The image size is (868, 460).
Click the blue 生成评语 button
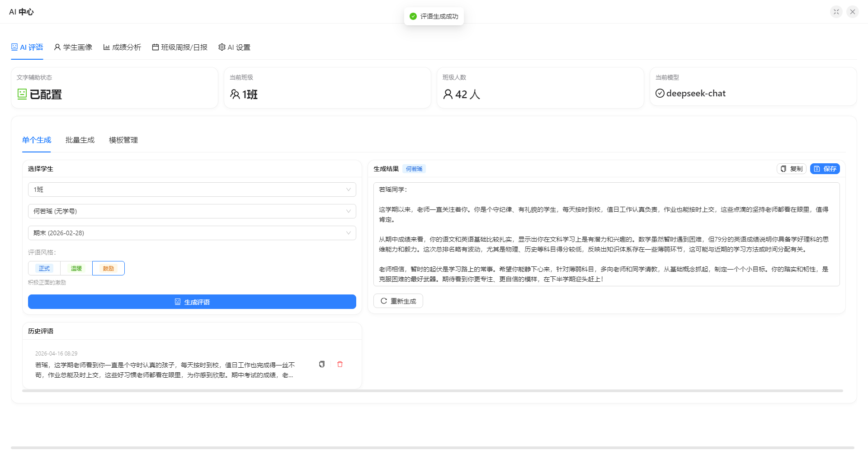(x=192, y=302)
